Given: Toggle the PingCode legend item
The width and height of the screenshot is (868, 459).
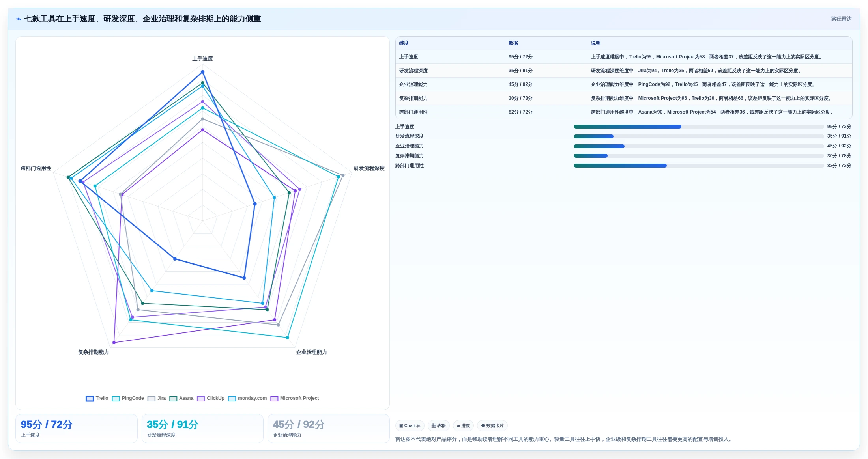Looking at the screenshot, I should 128,398.
